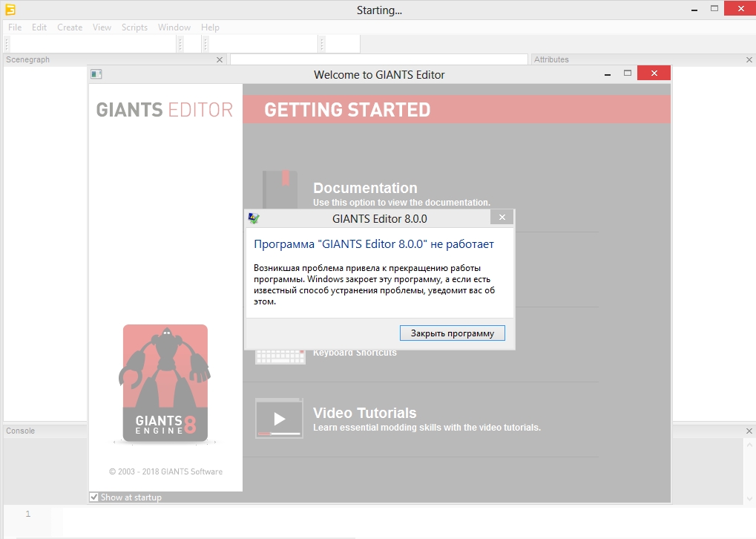Close the Scenegraph panel
This screenshot has height=539, width=756.
point(219,59)
